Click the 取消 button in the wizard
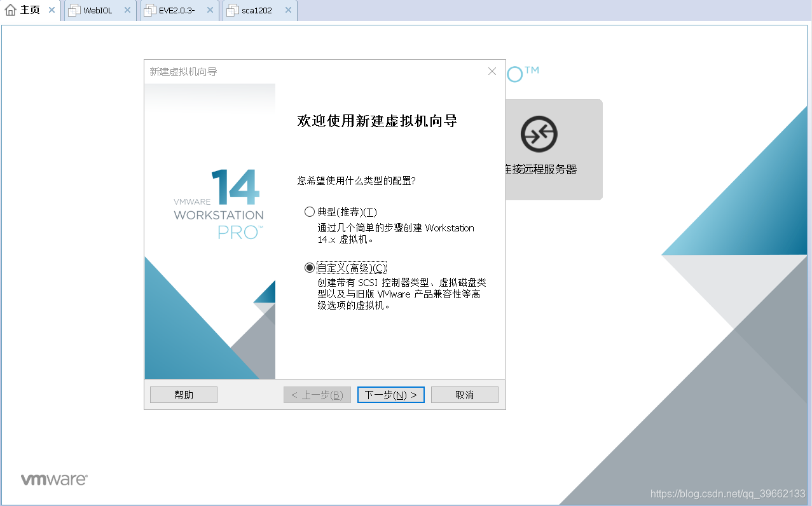The width and height of the screenshot is (812, 506). click(465, 395)
